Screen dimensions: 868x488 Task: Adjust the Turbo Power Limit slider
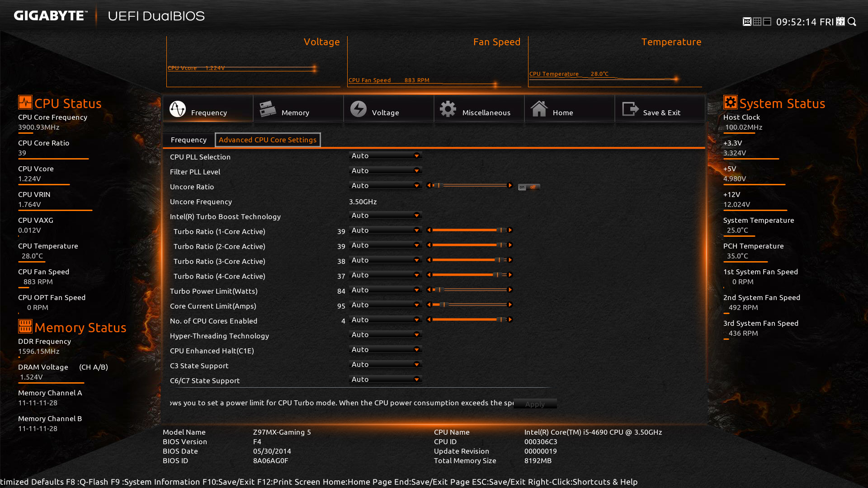(x=470, y=290)
